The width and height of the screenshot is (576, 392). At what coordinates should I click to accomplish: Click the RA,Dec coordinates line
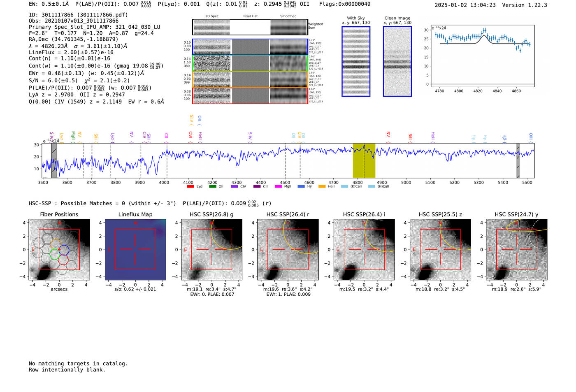74,39
